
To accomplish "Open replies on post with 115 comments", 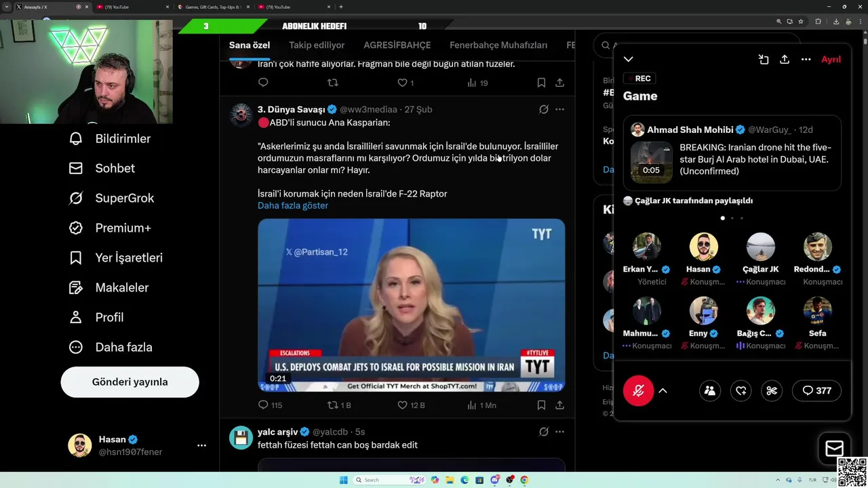I will pyautogui.click(x=270, y=405).
